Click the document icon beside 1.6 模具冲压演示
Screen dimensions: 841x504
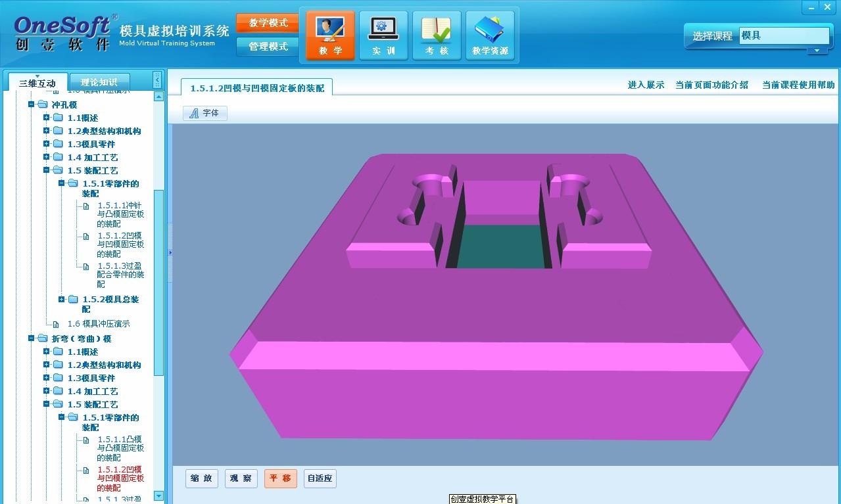(x=56, y=324)
